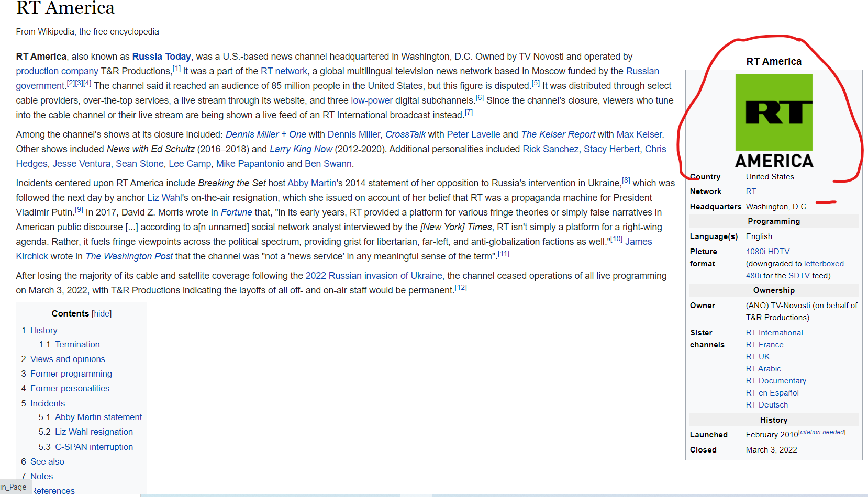The width and height of the screenshot is (868, 497).
Task: Jump to C-SPAN interruption subsection
Action: [x=94, y=447]
